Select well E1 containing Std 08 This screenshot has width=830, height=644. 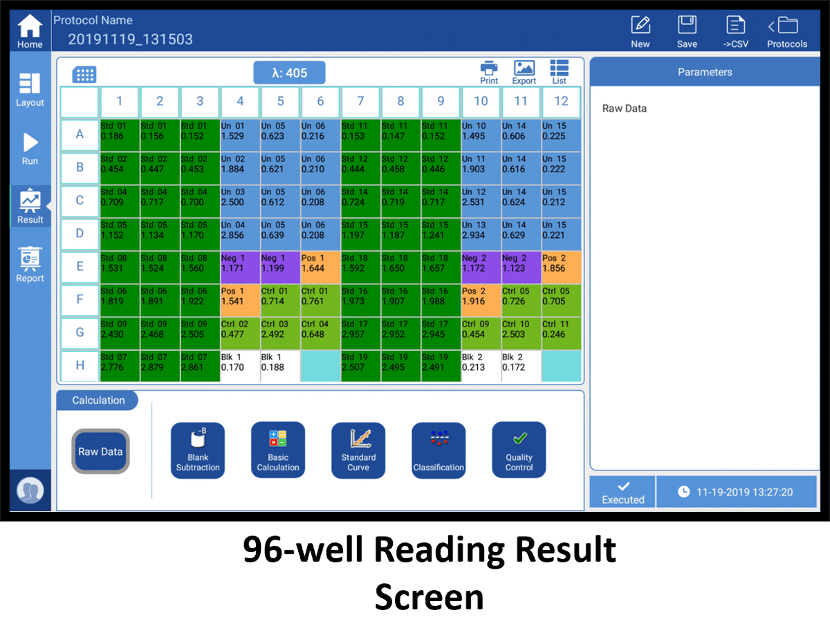[119, 267]
